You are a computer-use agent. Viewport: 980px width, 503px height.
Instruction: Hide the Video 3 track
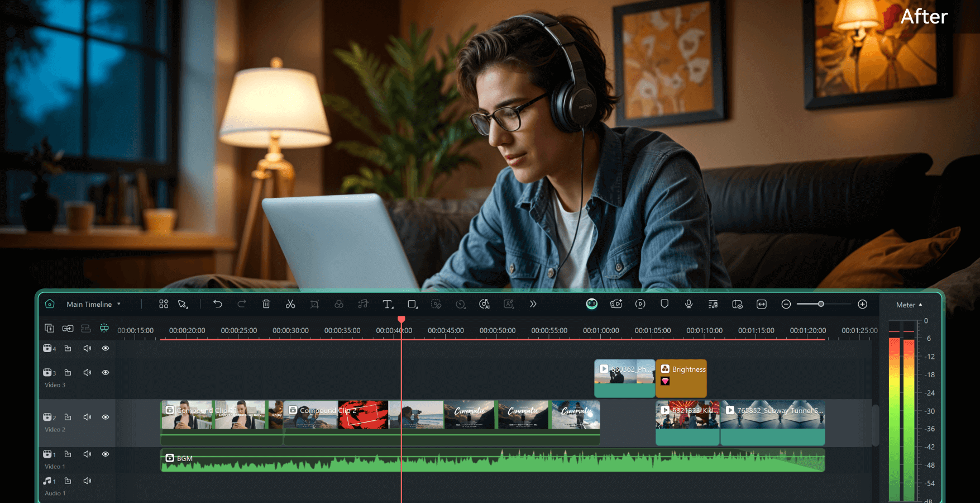[x=106, y=372]
